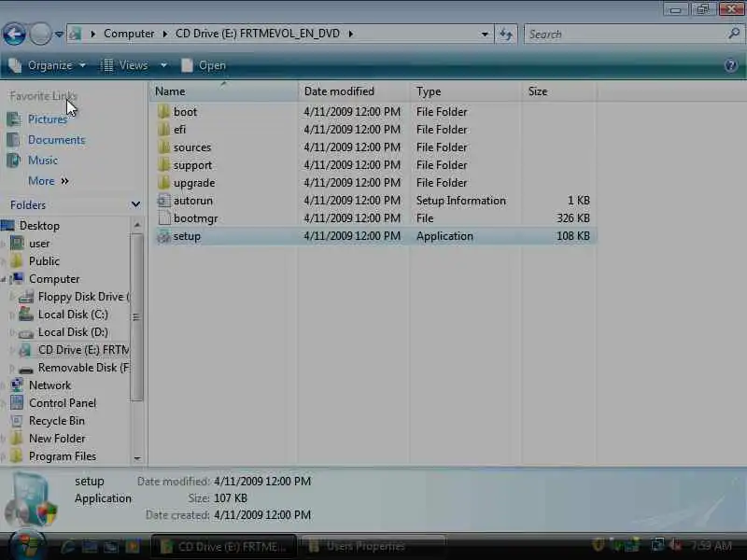Click Open in the toolbar
The image size is (747, 560).
point(204,65)
